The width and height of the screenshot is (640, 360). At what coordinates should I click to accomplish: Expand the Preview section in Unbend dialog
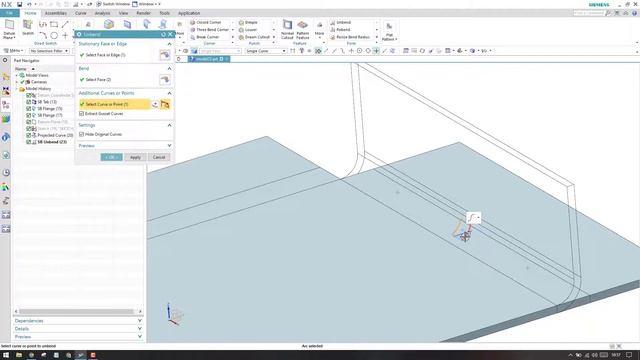click(x=169, y=146)
